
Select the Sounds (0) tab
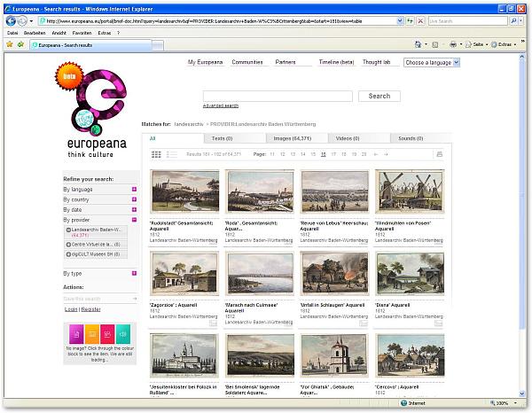(421, 138)
